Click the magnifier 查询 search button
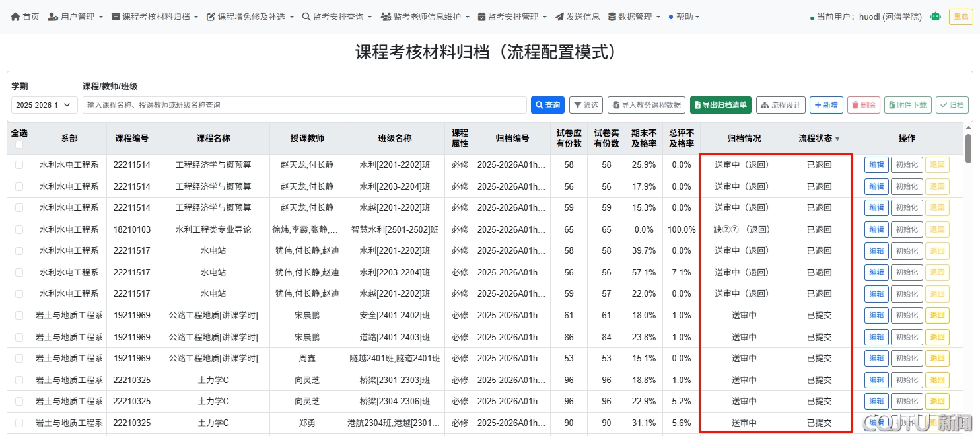Image resolution: width=980 pixels, height=436 pixels. tap(547, 105)
